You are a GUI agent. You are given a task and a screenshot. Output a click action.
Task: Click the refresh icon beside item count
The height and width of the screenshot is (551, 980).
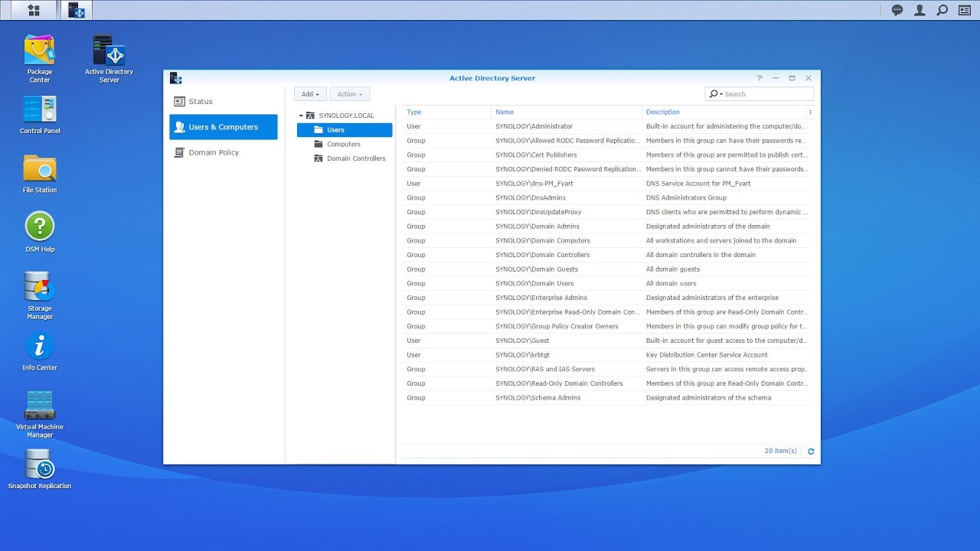point(811,452)
